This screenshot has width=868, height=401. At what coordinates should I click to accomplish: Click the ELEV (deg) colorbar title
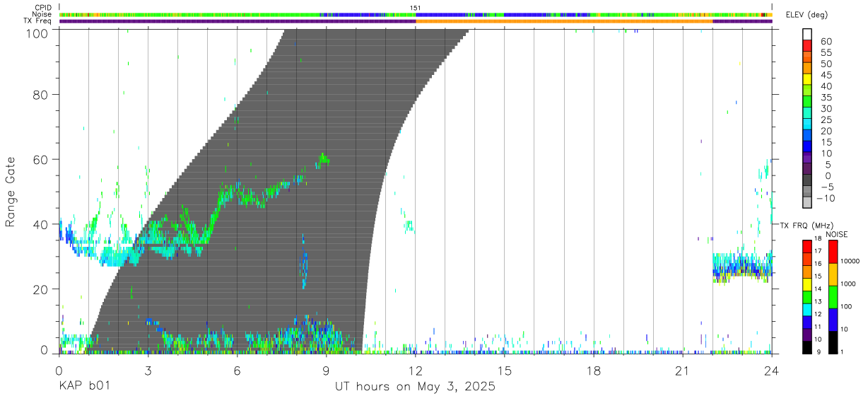point(807,15)
